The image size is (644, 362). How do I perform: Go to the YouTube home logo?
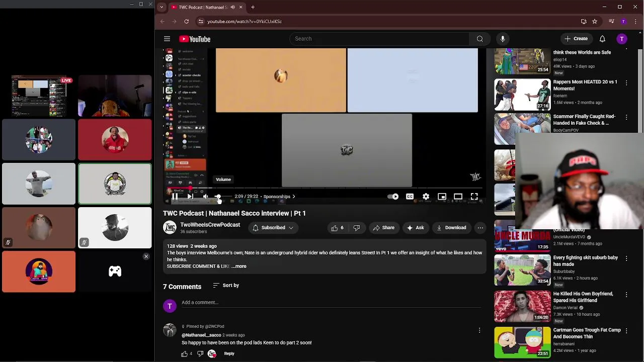coord(195,39)
